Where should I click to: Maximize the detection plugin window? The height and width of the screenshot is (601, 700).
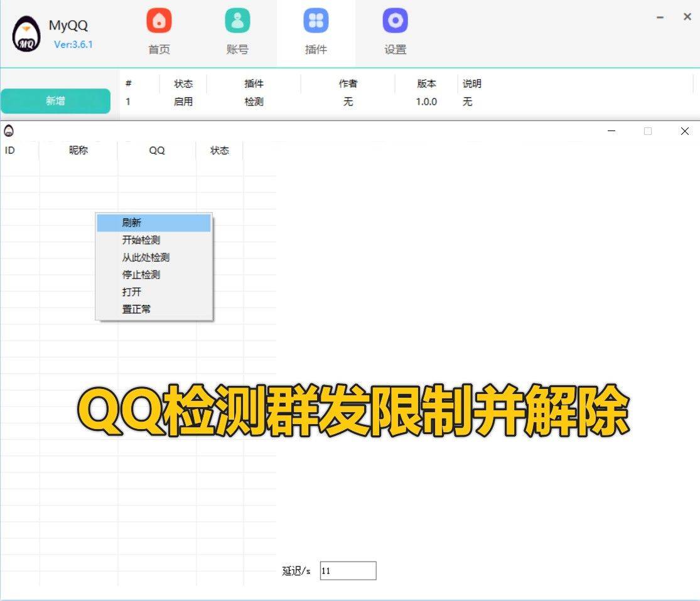coord(648,131)
